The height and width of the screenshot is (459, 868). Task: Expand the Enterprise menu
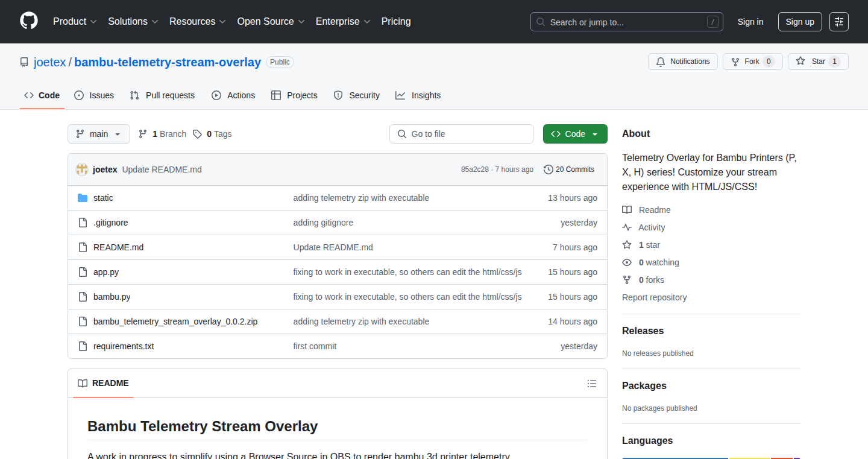pyautogui.click(x=343, y=22)
